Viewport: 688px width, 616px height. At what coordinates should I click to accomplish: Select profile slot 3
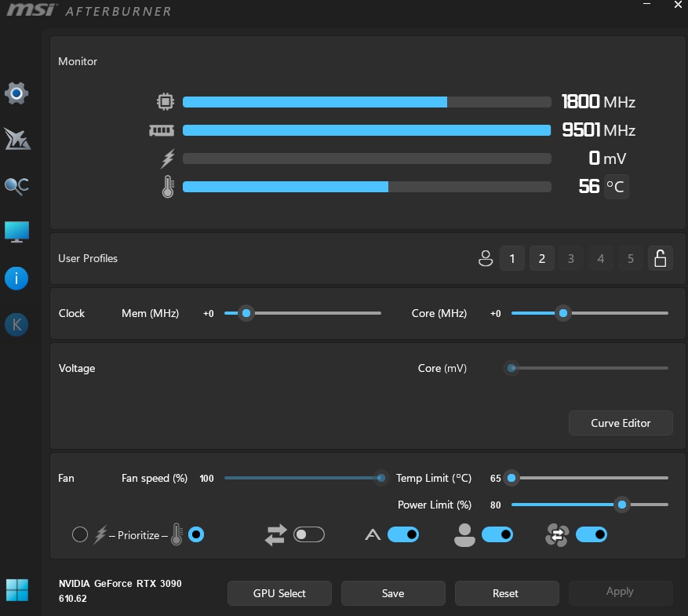571,258
